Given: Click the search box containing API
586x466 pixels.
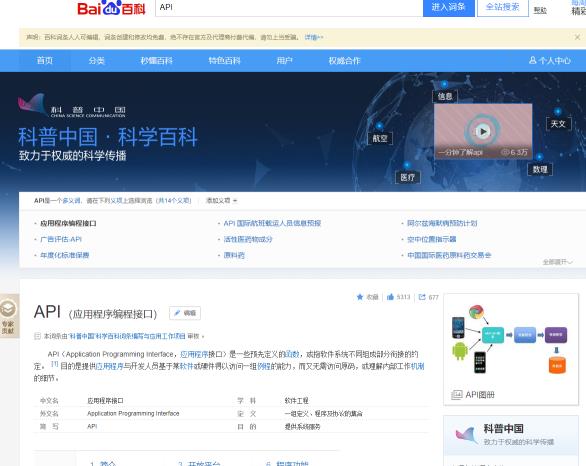Looking at the screenshot, I should 289,7.
